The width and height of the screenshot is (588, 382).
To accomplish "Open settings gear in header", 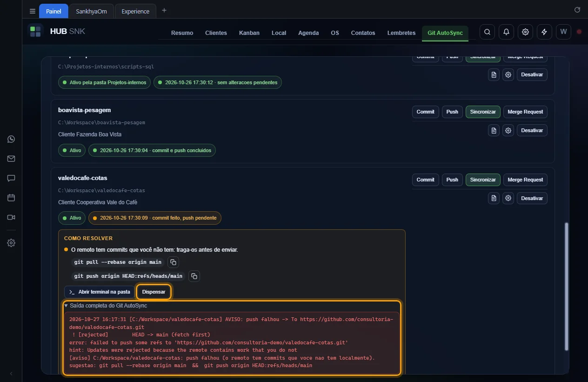I will point(525,32).
